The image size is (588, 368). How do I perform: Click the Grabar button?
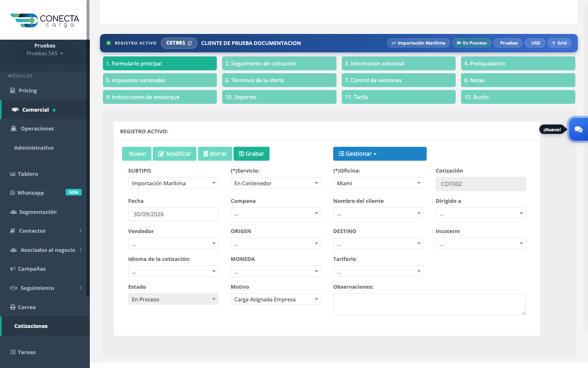[252, 154]
